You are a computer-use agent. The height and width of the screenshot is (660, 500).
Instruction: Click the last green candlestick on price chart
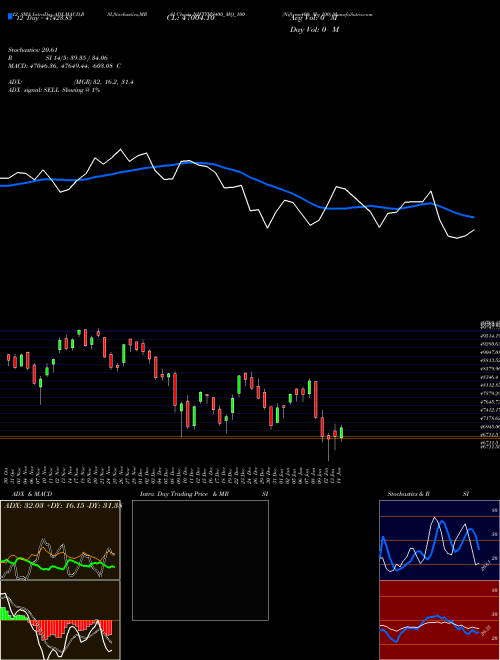click(341, 433)
